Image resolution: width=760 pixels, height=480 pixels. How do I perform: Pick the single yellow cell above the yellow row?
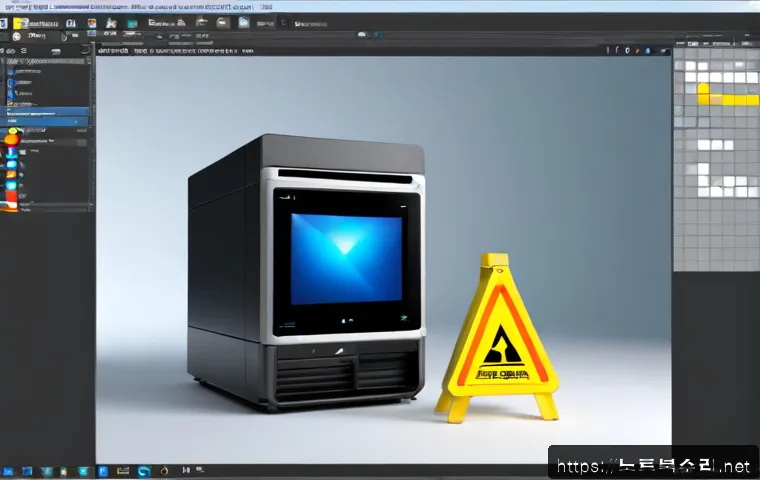coord(703,89)
